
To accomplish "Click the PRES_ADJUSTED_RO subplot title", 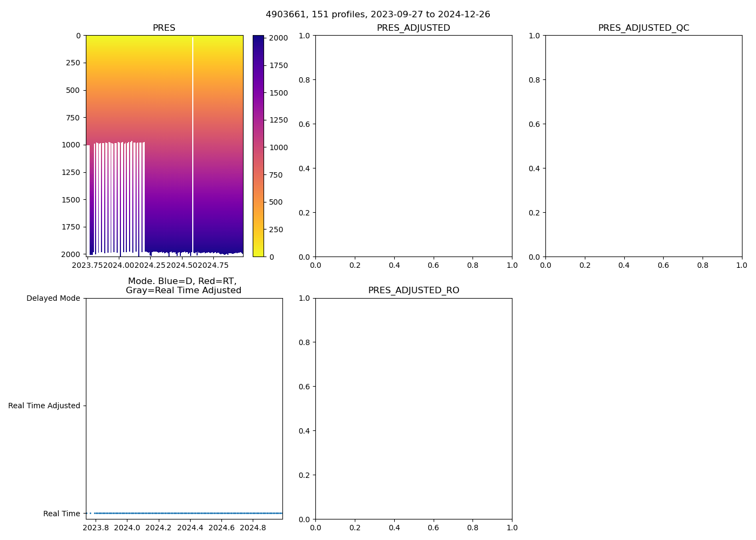I will point(413,291).
